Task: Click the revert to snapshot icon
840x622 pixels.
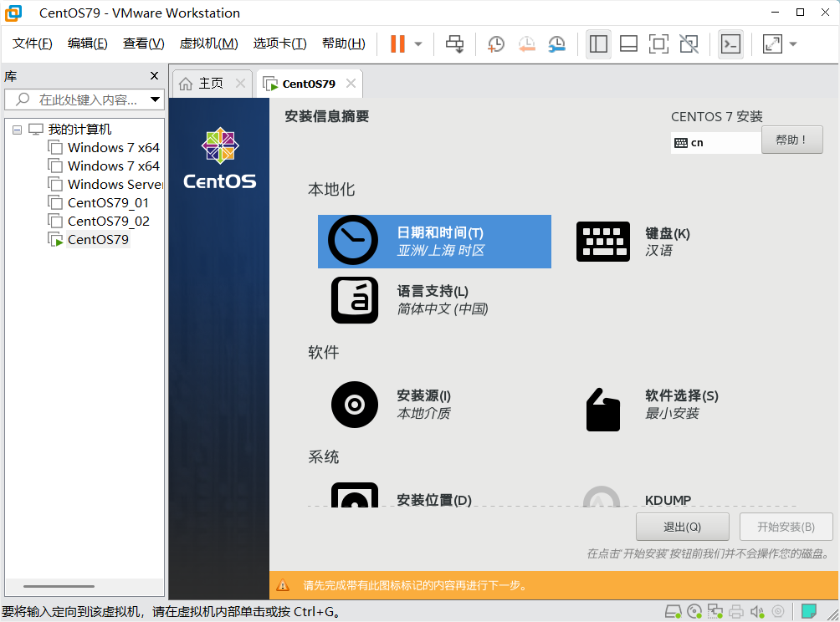Action: 527,44
